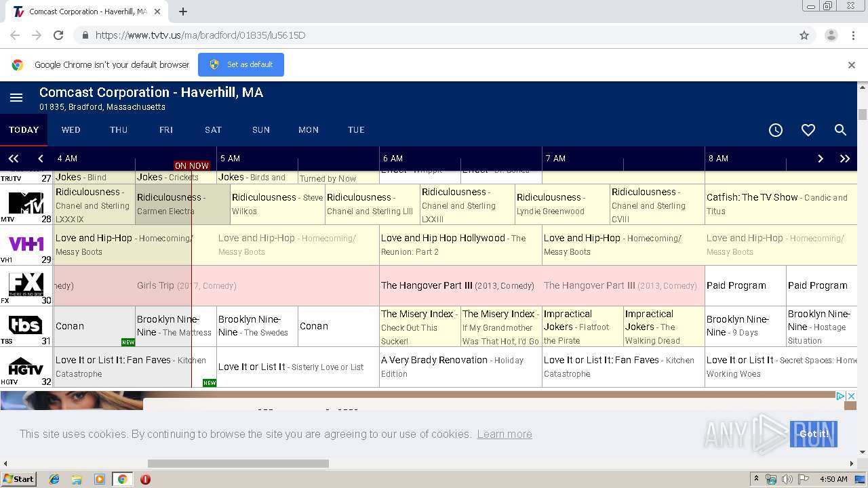Dismiss the default browser notification bar
Image resolution: width=868 pixels, height=488 pixels.
pyautogui.click(x=852, y=65)
